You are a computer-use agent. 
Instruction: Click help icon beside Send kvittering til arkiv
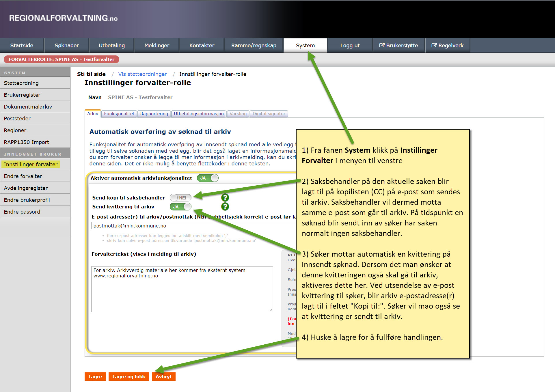click(225, 207)
